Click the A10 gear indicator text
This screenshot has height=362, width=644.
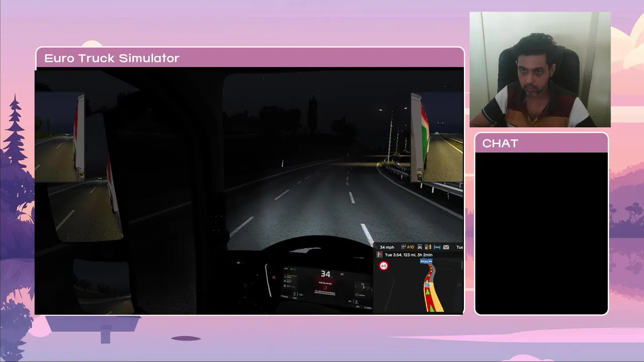tap(411, 247)
